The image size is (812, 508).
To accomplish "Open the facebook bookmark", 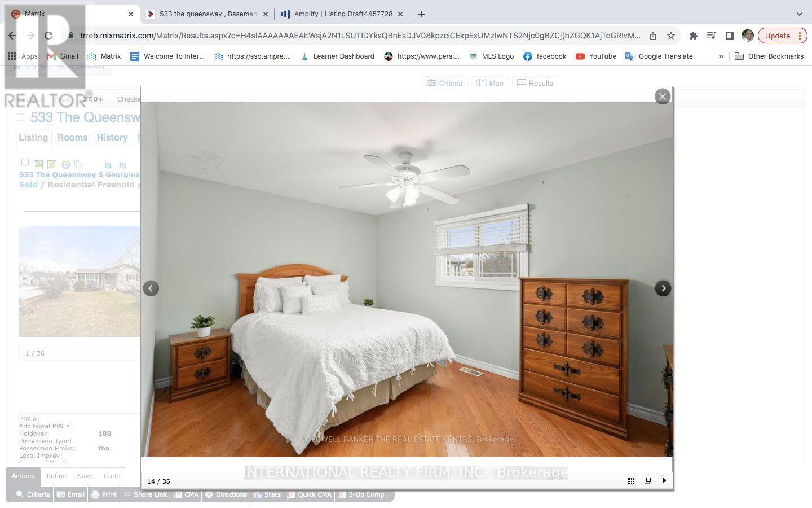I will pos(545,56).
